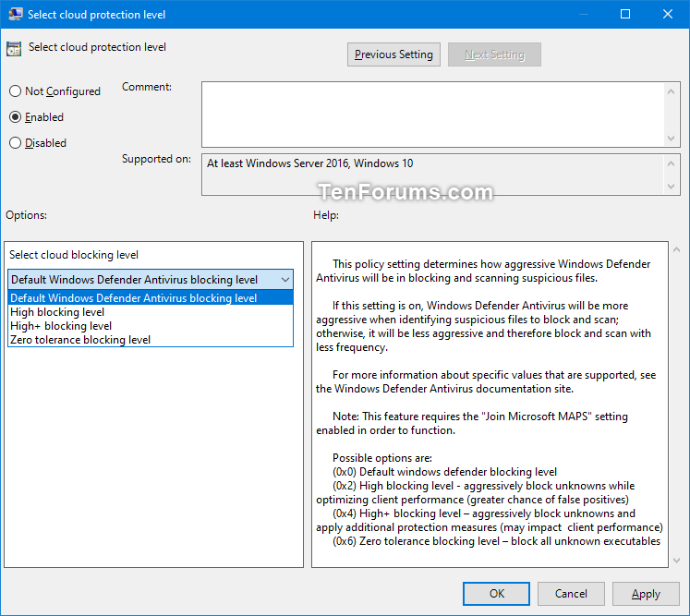Click the '(0x0) Default windows defender blocking level' line

444,472
